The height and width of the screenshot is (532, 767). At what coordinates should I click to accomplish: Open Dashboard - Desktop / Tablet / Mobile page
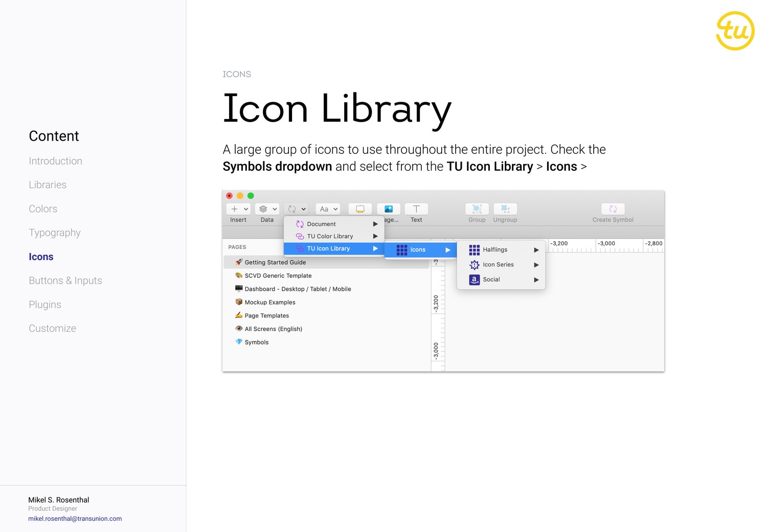(x=326, y=289)
